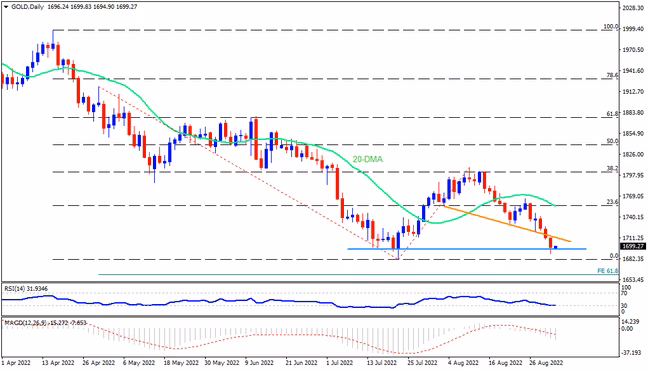
Task: Select the 16 Aug 2022 date label
Action: click(504, 363)
